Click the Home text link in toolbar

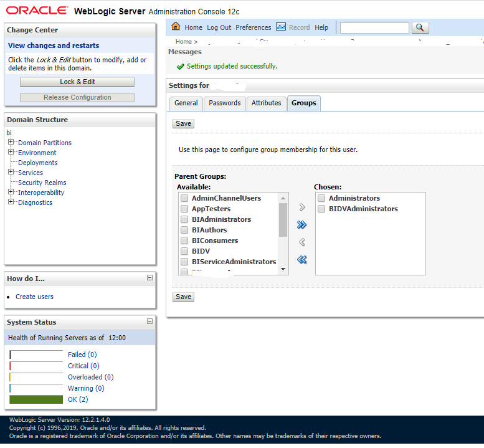click(193, 27)
